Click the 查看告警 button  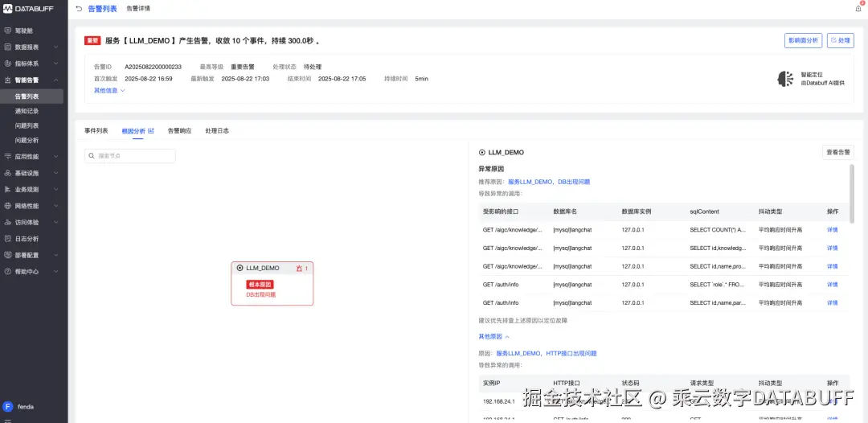pos(838,152)
